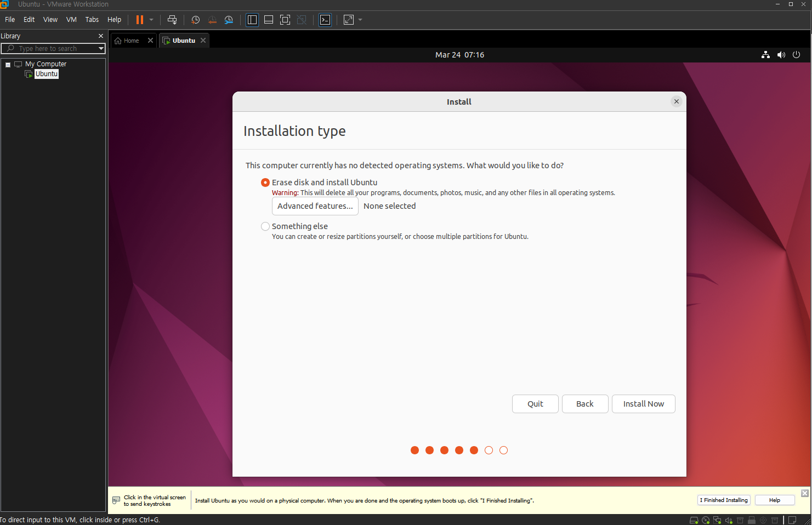
Task: Select My Computer in the library
Action: pos(46,64)
